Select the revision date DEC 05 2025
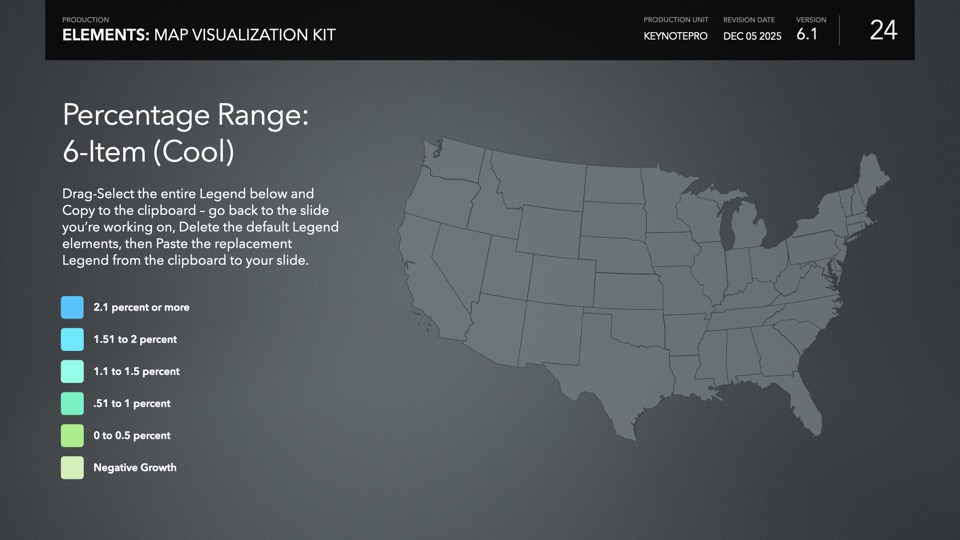 pos(752,36)
